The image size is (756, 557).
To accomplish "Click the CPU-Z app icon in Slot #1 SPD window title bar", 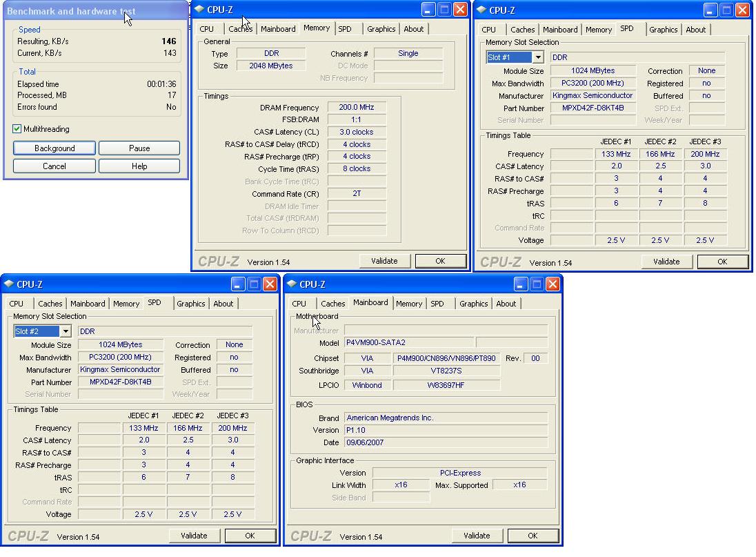I will click(x=481, y=10).
